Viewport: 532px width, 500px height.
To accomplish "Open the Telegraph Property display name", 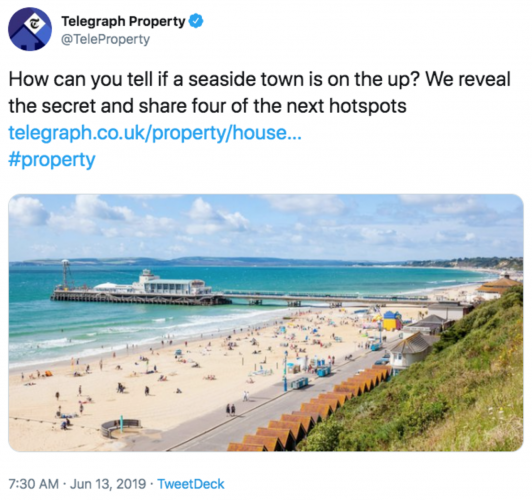I will point(123,21).
